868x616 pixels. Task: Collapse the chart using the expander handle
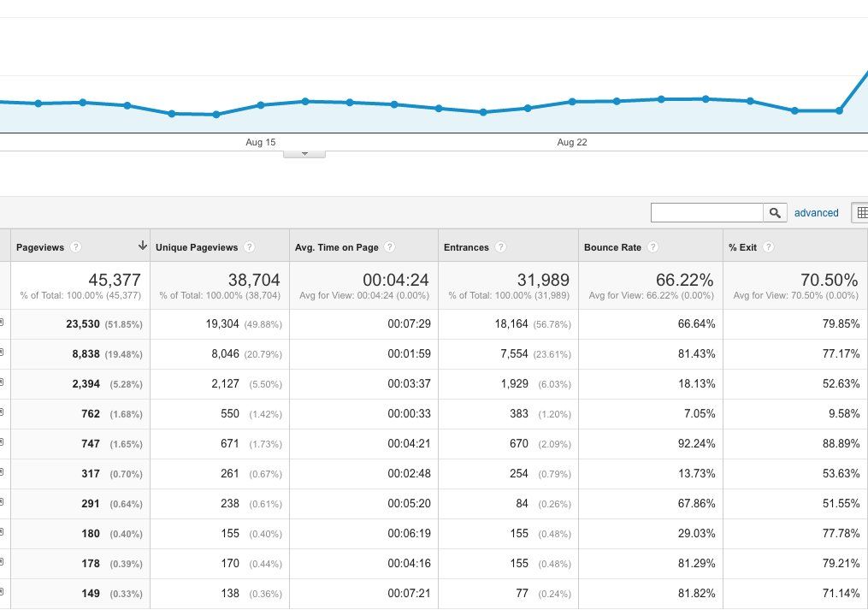304,154
